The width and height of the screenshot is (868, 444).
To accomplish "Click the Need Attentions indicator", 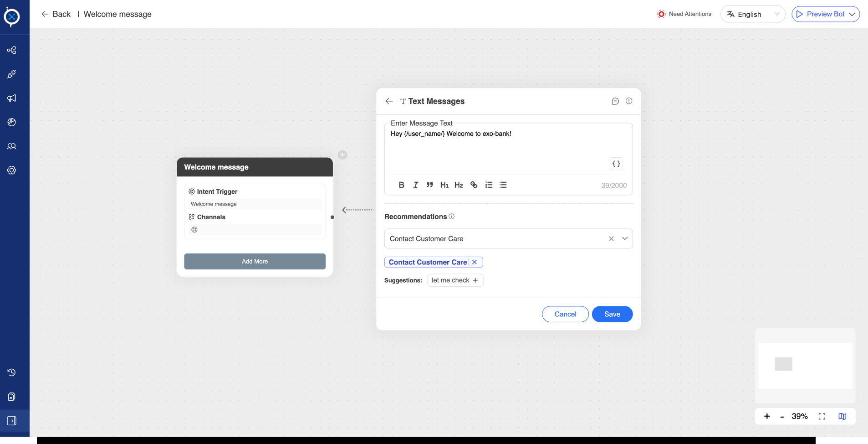I will click(x=684, y=14).
